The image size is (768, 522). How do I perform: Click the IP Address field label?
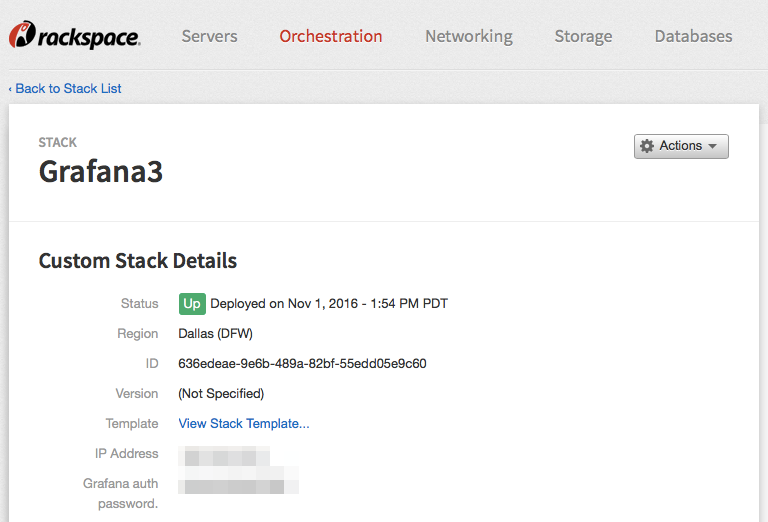[127, 454]
